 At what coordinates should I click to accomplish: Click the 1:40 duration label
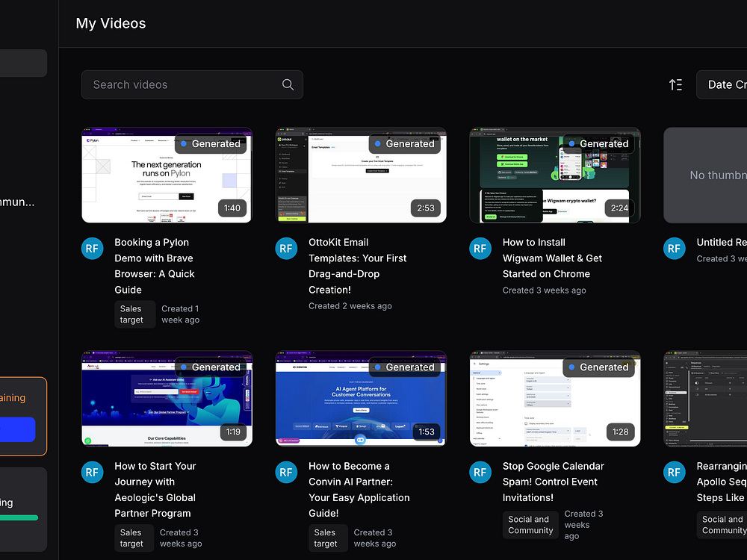pos(232,208)
